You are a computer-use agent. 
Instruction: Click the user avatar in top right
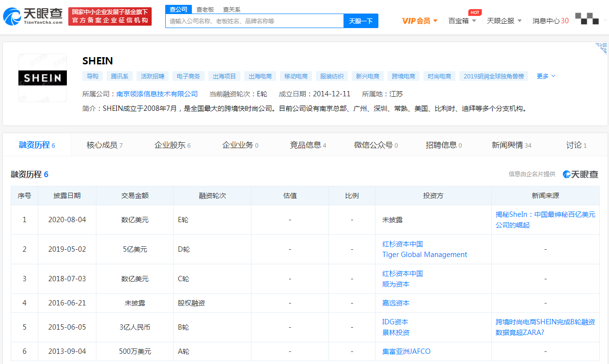[587, 18]
